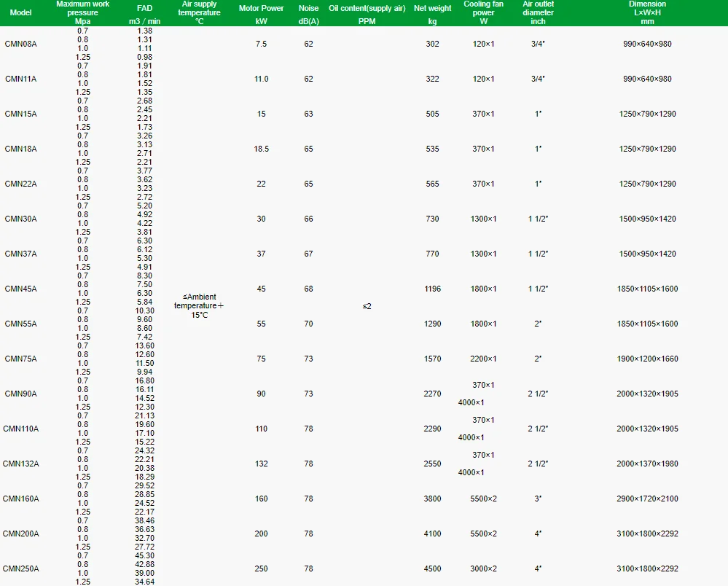
Task: Select the 3000×2 cooling fan power cell
Action: tap(483, 569)
